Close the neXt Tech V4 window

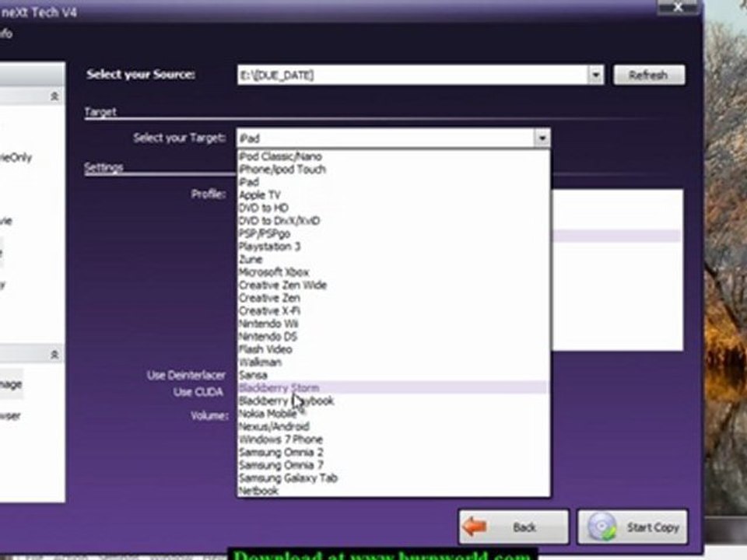coord(678,7)
